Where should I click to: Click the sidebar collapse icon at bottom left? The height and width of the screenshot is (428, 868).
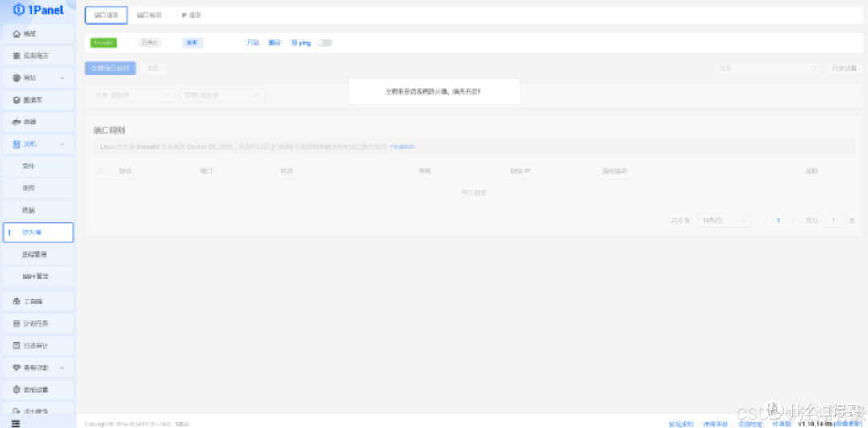tap(15, 422)
